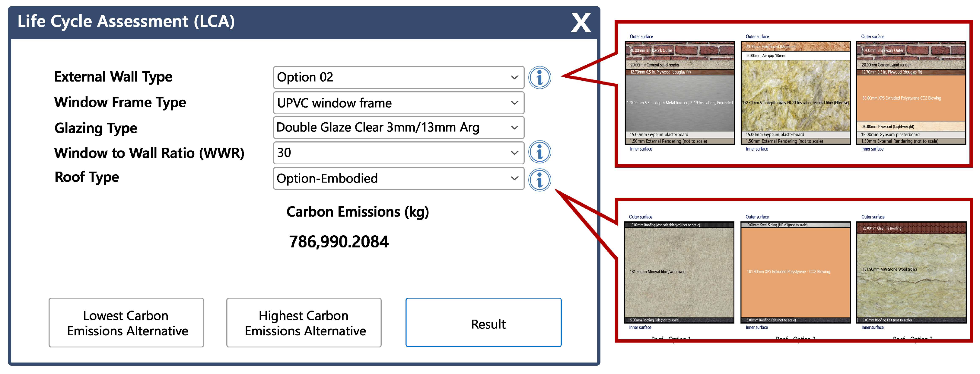The height and width of the screenshot is (374, 980).
Task: Expand Window Frame Type dropdown
Action: pos(398,103)
